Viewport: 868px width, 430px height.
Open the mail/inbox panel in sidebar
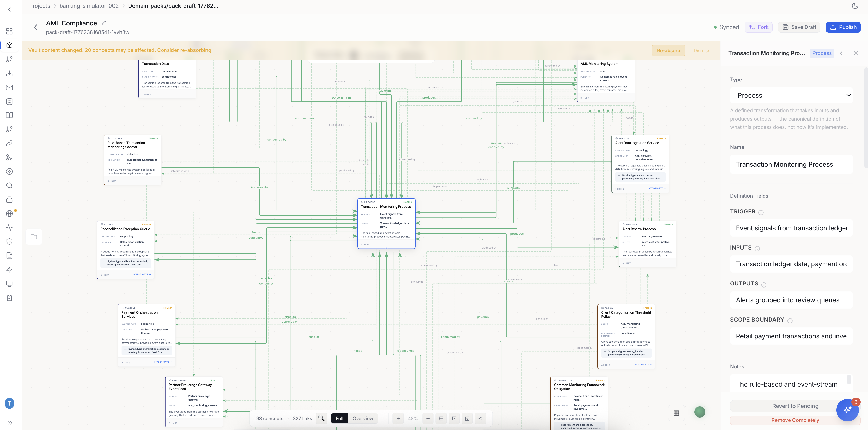(x=9, y=87)
